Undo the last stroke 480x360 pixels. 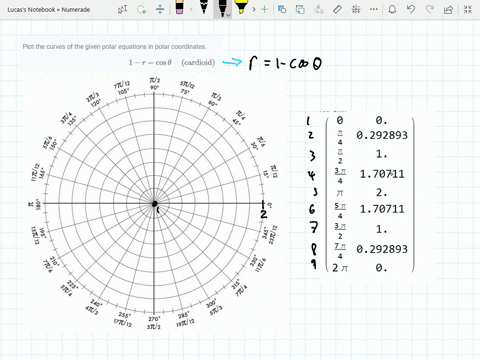click(411, 9)
